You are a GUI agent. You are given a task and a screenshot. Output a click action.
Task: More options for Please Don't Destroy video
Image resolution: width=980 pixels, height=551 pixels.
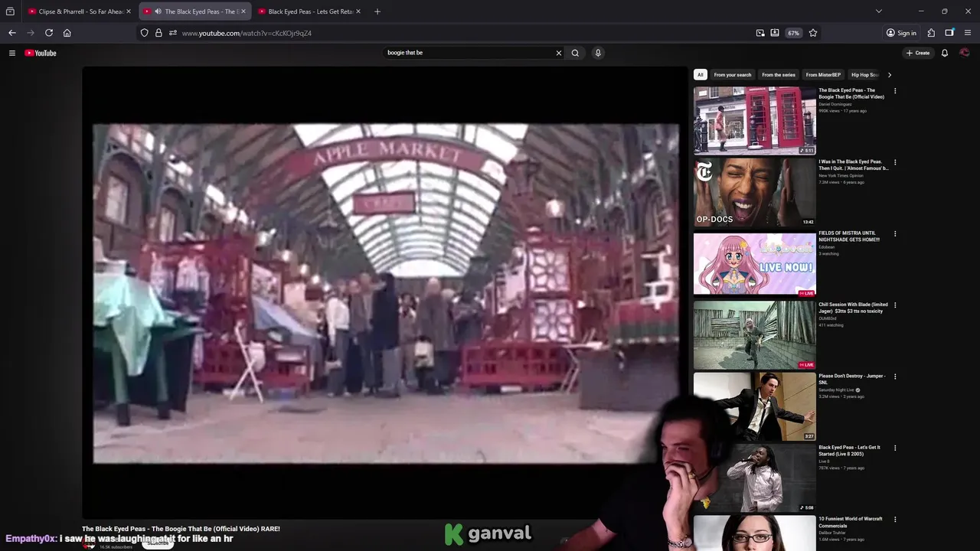click(895, 377)
